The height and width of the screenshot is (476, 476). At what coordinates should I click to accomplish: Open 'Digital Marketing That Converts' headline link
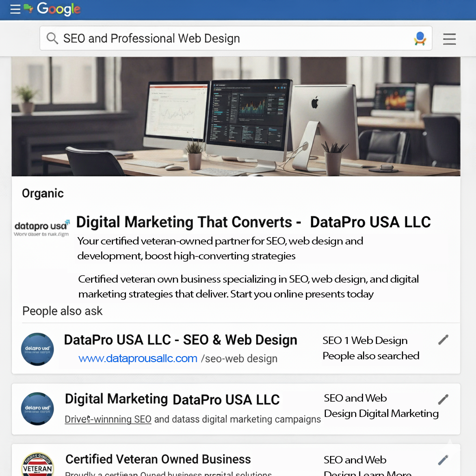tap(253, 222)
